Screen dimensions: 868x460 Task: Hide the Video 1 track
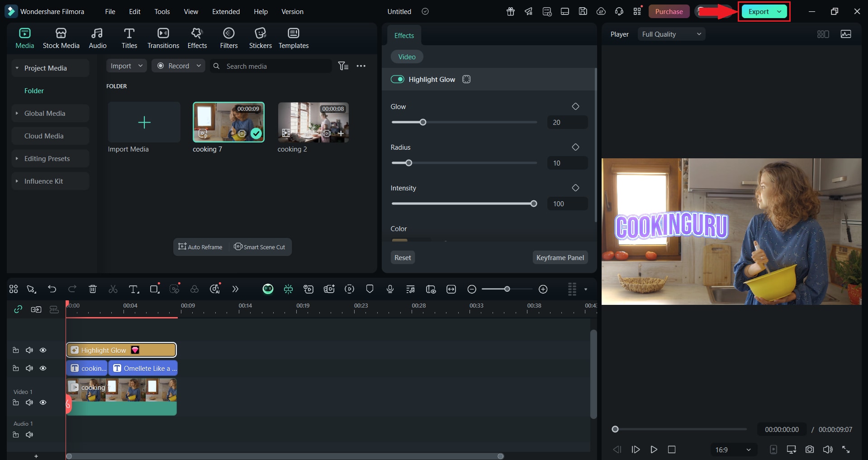pos(43,402)
